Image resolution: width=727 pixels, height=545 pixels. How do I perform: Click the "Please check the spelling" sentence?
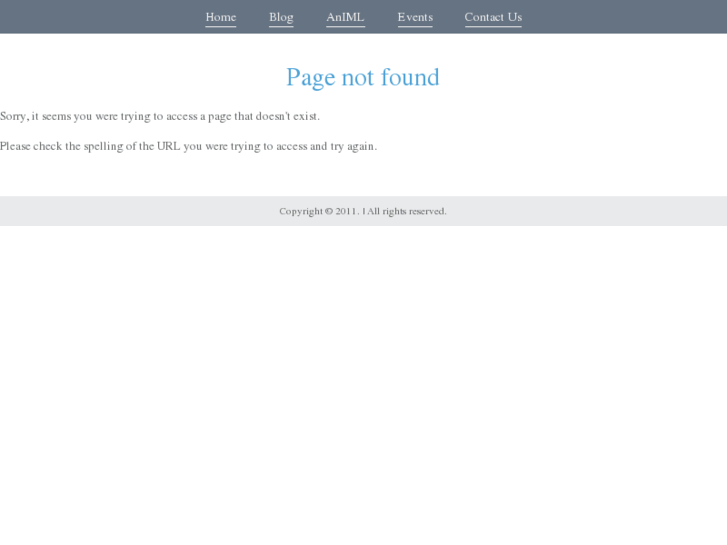(x=189, y=147)
